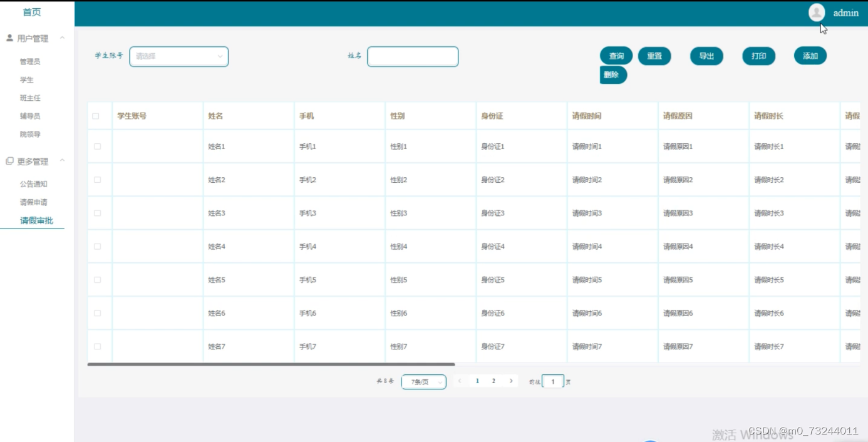The image size is (868, 442).
Task: Open the 管理员 sidebar item
Action: 30,61
